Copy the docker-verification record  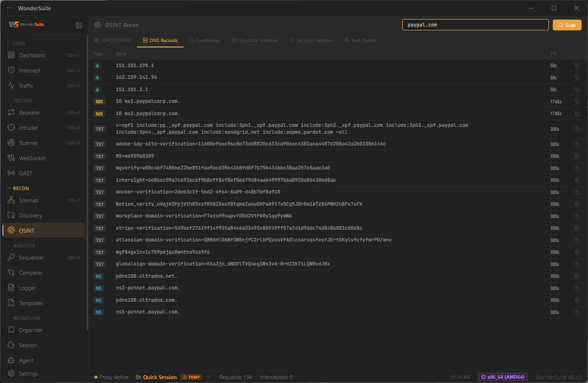click(577, 192)
